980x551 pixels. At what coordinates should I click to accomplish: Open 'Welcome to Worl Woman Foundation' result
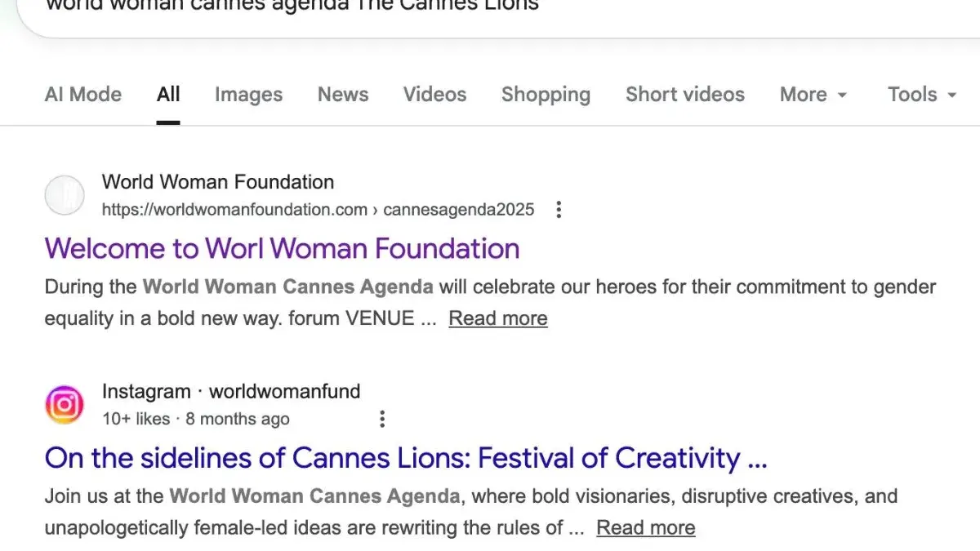click(282, 248)
